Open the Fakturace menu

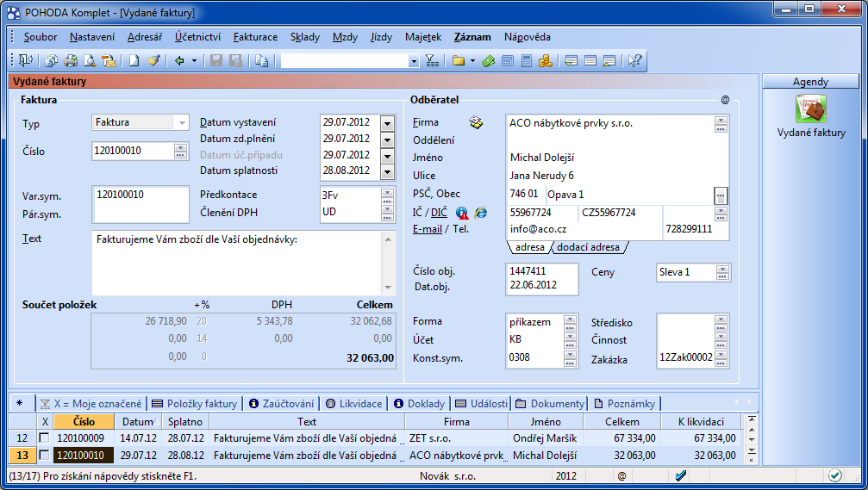click(255, 37)
